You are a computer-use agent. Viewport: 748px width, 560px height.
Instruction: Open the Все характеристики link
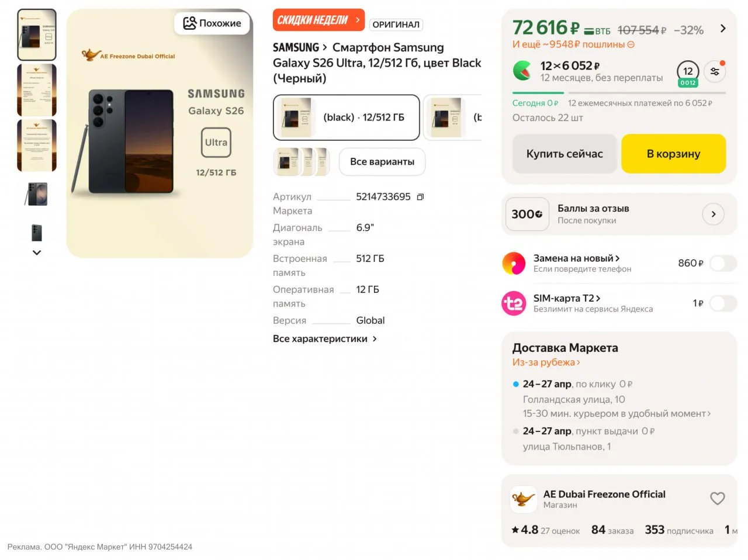pos(325,339)
